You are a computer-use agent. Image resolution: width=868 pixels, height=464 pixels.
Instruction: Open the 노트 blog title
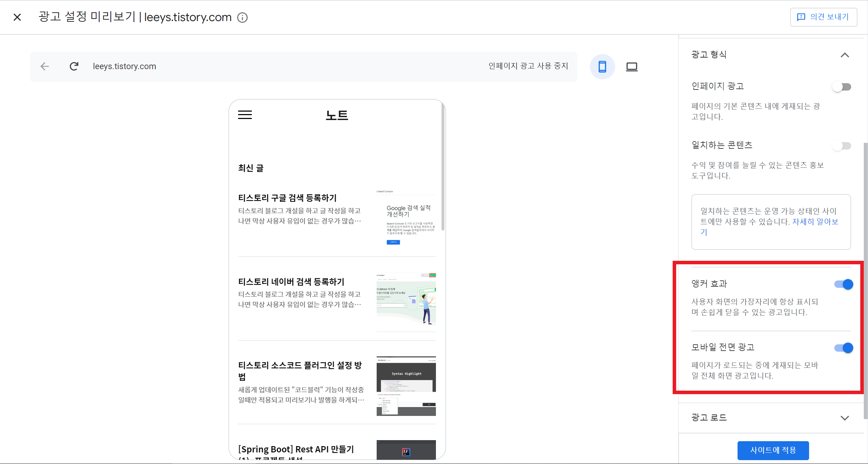point(337,115)
